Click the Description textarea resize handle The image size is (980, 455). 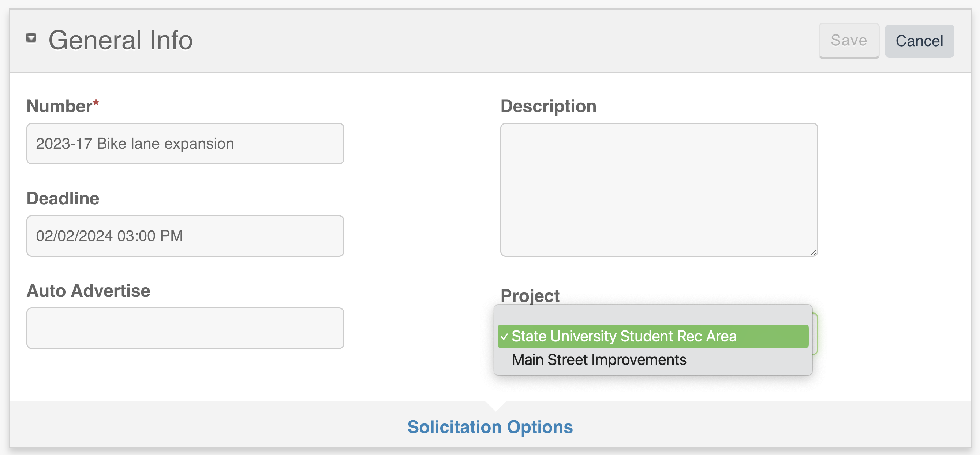point(814,252)
